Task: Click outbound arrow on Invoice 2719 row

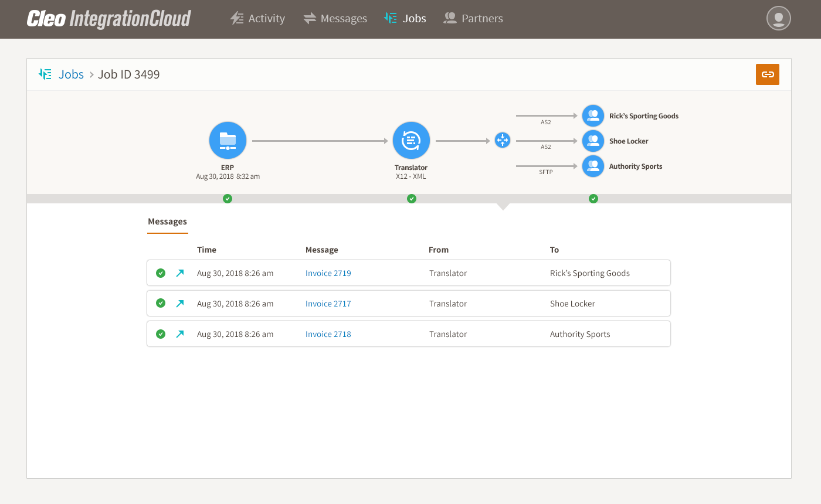Action: pyautogui.click(x=180, y=273)
